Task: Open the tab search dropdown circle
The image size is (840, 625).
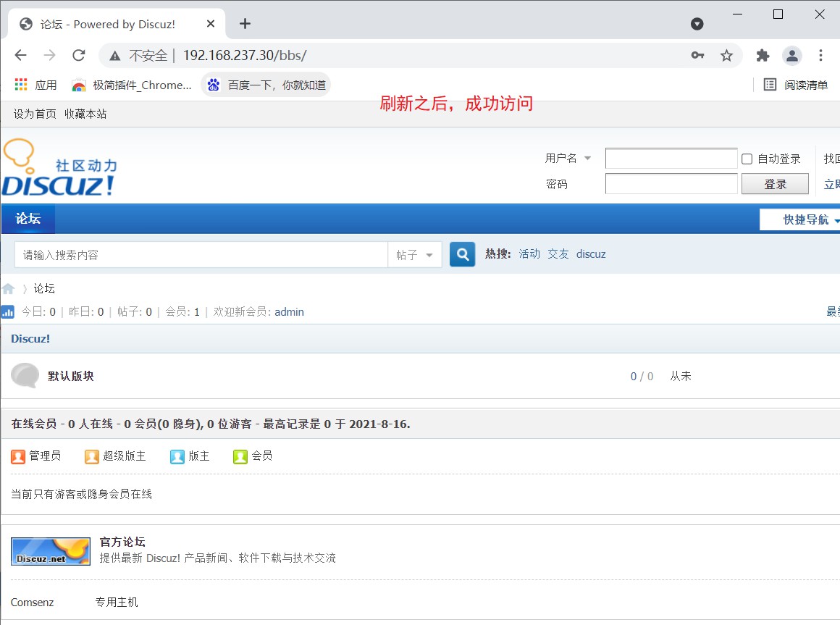Action: coord(697,24)
